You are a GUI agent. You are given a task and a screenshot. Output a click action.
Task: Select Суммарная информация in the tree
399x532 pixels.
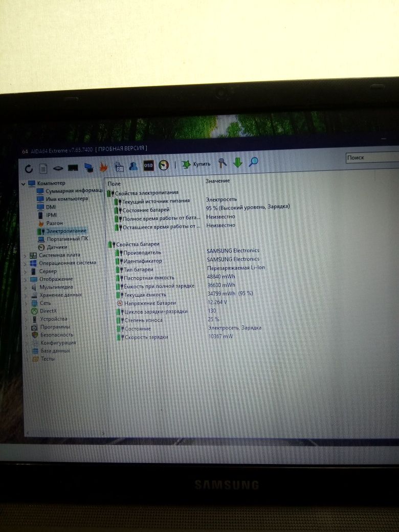click(x=70, y=191)
